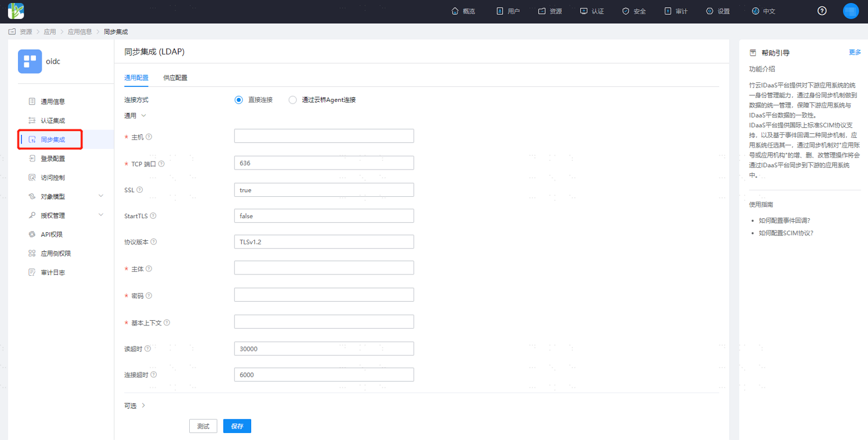
Task: Click the 保存 button
Action: point(237,426)
